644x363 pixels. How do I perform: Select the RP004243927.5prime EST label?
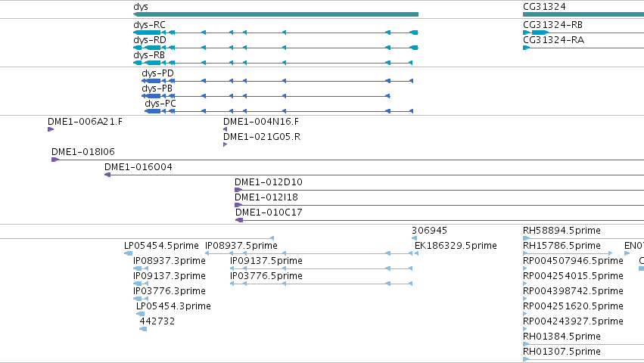[x=573, y=321]
